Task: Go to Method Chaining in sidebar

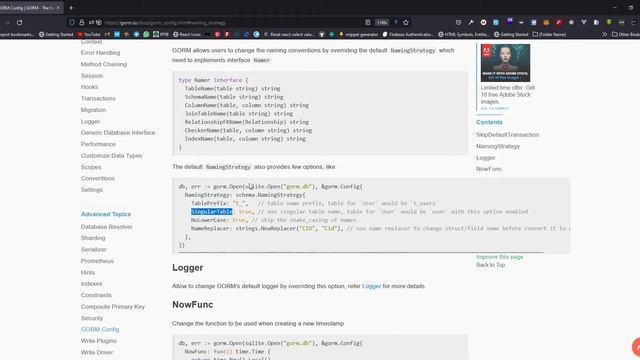Action: click(104, 64)
